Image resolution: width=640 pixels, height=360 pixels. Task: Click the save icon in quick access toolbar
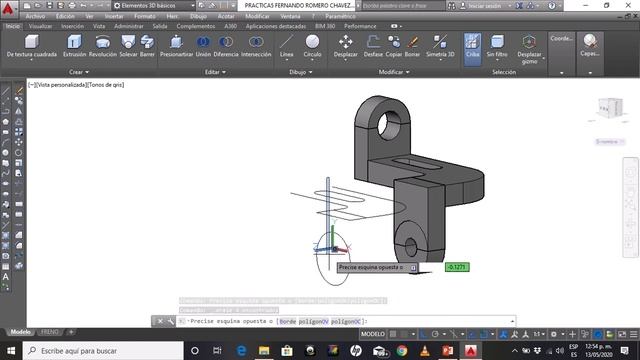click(x=49, y=5)
